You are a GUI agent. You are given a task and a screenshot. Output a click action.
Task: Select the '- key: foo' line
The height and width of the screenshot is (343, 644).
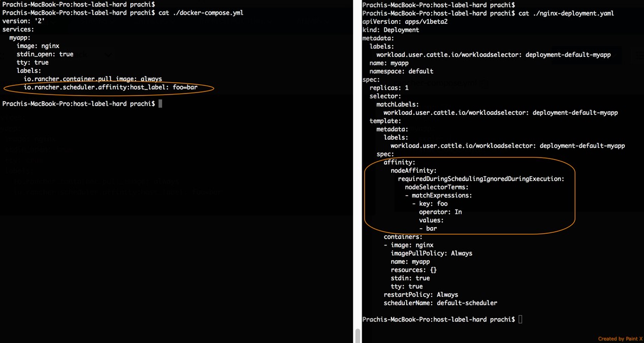coord(430,204)
